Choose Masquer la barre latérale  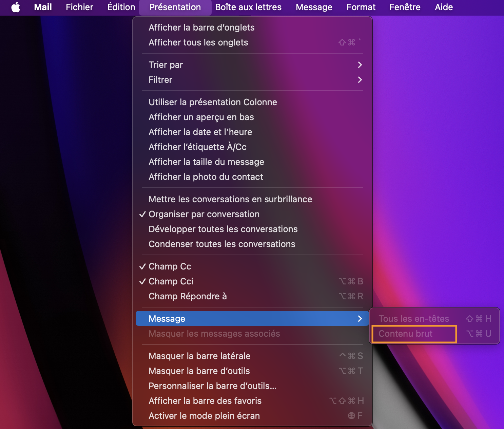click(252, 356)
